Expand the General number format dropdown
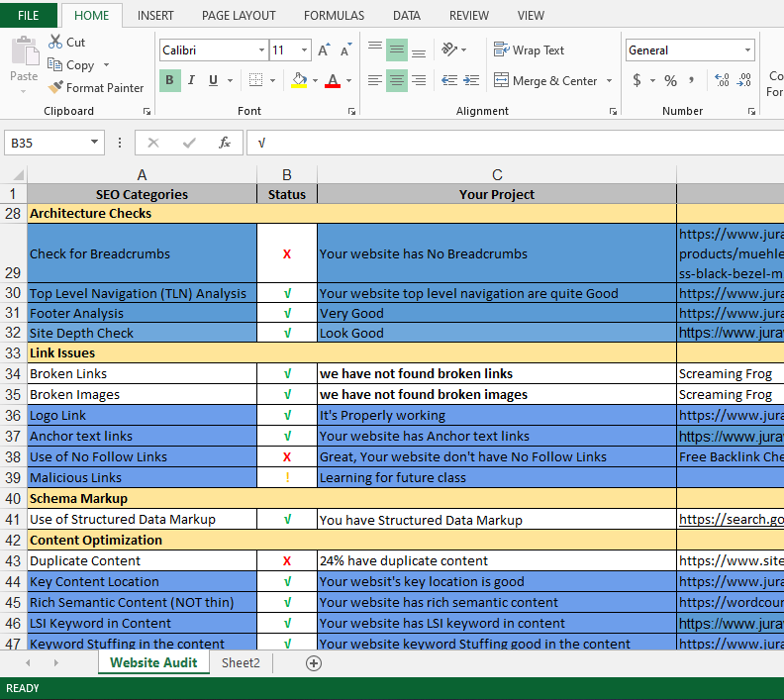 (747, 50)
